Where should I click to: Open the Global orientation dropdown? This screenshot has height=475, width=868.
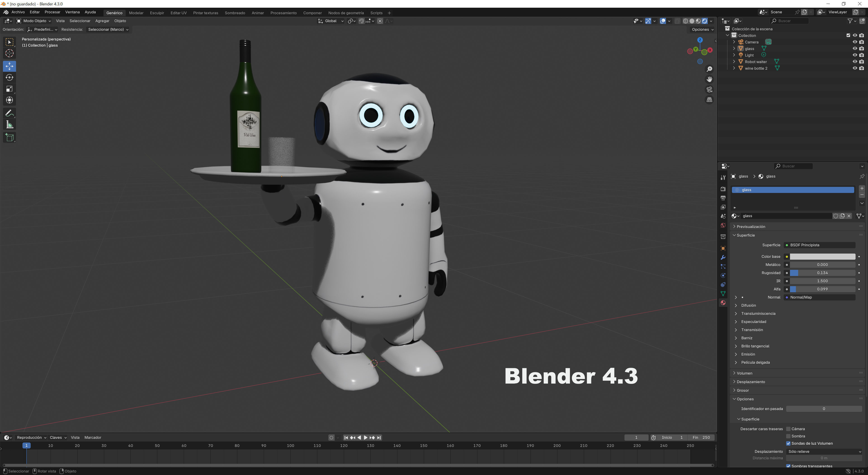click(331, 21)
